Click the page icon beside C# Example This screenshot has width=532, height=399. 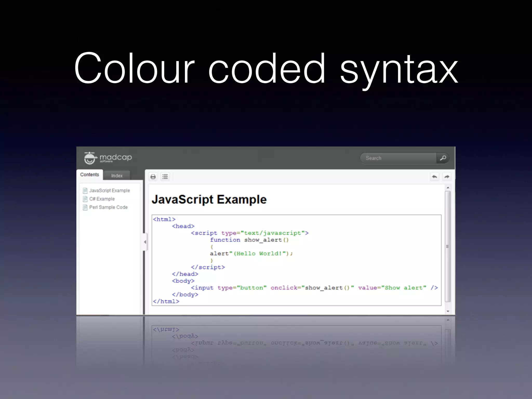point(85,199)
